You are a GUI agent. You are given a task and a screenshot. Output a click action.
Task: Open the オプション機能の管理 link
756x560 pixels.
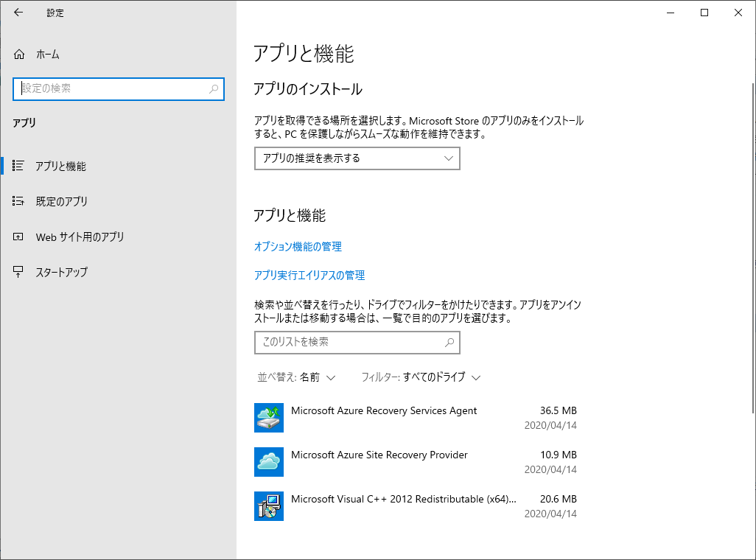pos(298,247)
